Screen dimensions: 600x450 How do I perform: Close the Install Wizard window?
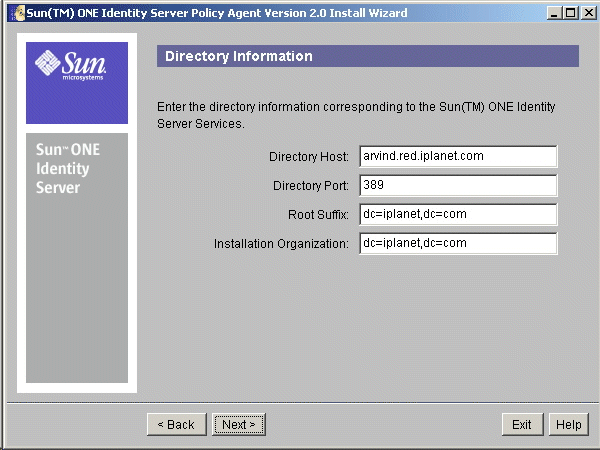[589, 13]
